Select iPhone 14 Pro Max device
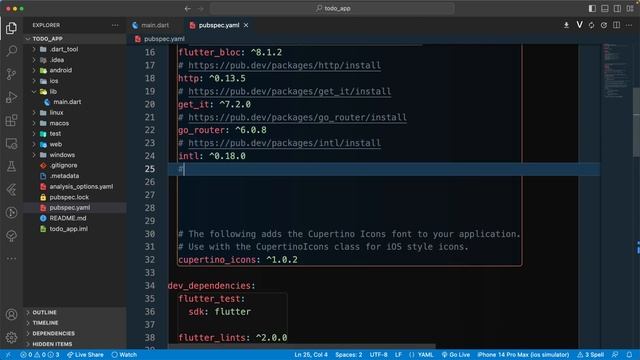Viewport: 640px width, 360px height. pyautogui.click(x=523, y=355)
